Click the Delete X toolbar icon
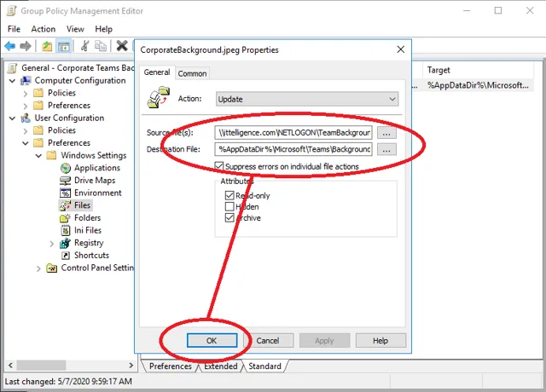The width and height of the screenshot is (546, 392). 121,46
